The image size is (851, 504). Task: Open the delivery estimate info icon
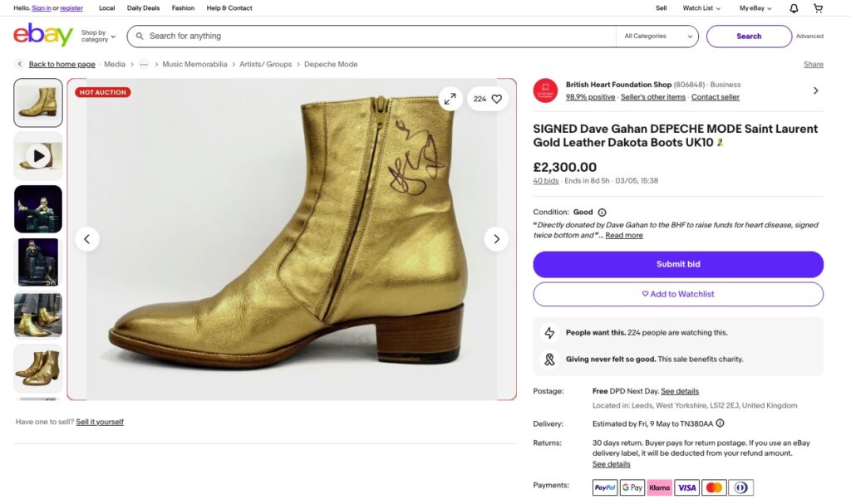[x=720, y=423]
